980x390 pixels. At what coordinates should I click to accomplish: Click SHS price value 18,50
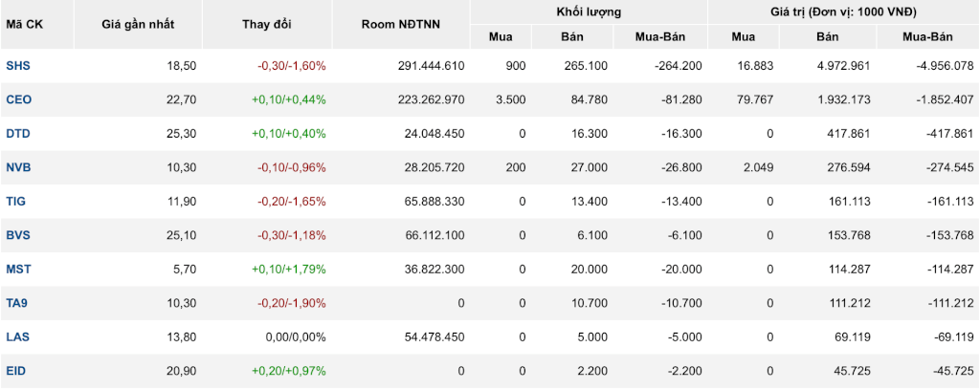tap(183, 66)
